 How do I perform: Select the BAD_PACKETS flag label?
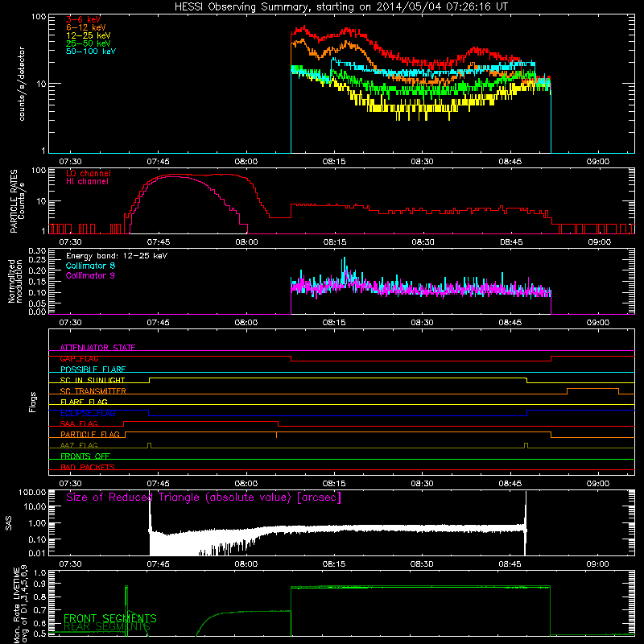coord(88,467)
